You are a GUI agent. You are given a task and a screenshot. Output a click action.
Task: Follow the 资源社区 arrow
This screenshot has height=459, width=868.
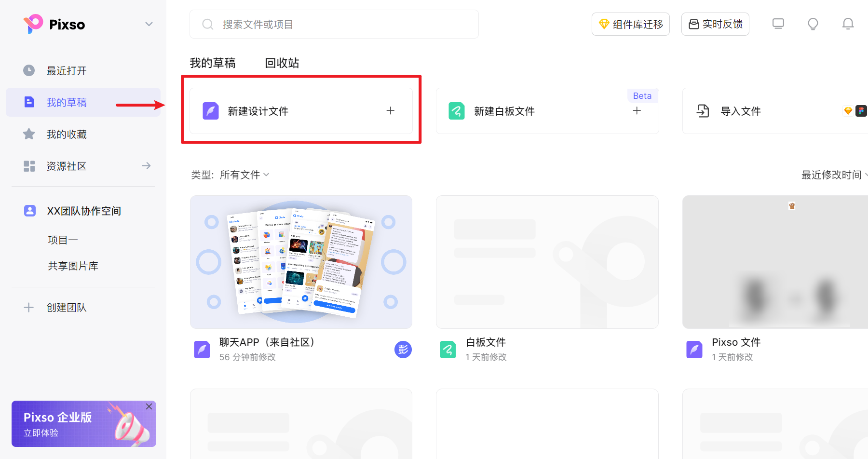coord(146,166)
